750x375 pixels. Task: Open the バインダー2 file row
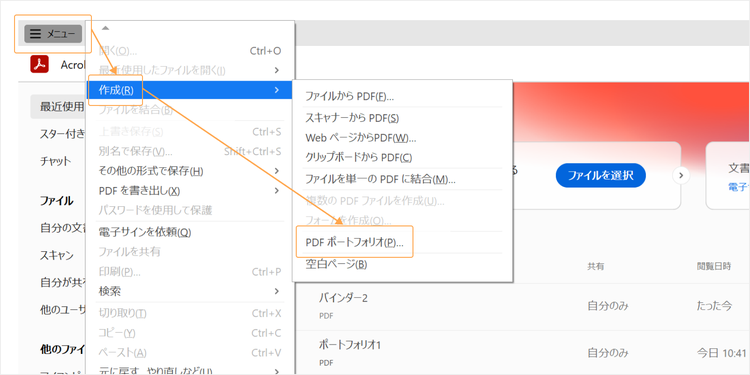522,306
